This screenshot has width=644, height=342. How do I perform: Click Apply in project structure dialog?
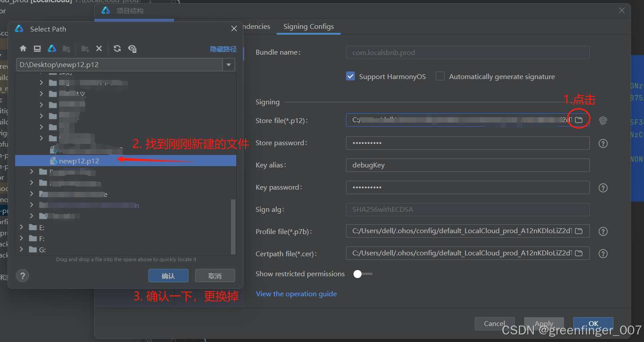pyautogui.click(x=544, y=323)
